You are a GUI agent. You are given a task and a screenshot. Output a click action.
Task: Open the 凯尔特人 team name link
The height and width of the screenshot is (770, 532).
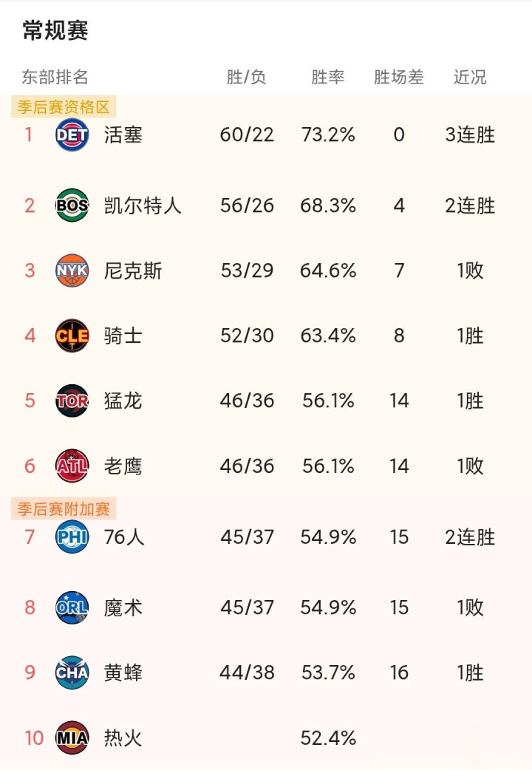pos(143,205)
